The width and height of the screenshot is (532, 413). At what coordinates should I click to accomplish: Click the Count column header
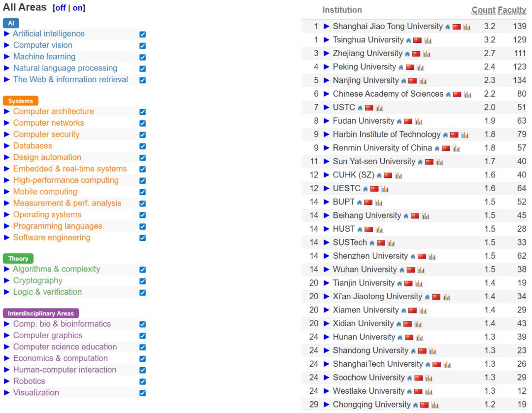click(483, 10)
